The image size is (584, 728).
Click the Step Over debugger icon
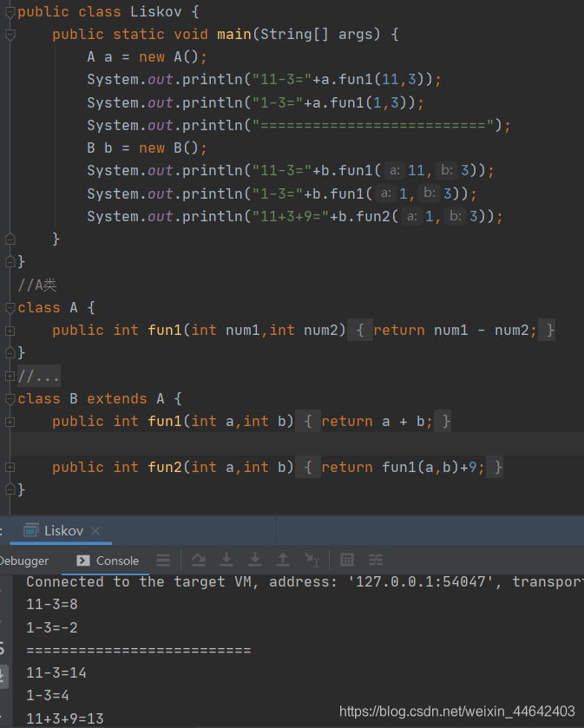[x=199, y=561]
